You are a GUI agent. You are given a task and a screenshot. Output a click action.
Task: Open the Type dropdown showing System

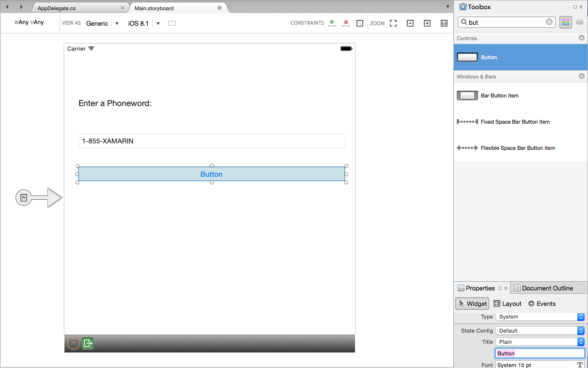point(540,317)
